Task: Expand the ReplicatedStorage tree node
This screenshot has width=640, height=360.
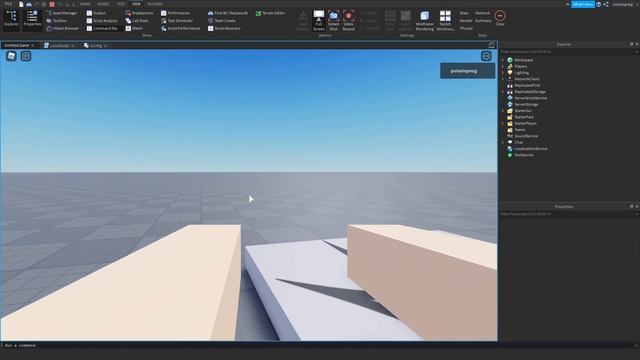Action: [x=503, y=92]
